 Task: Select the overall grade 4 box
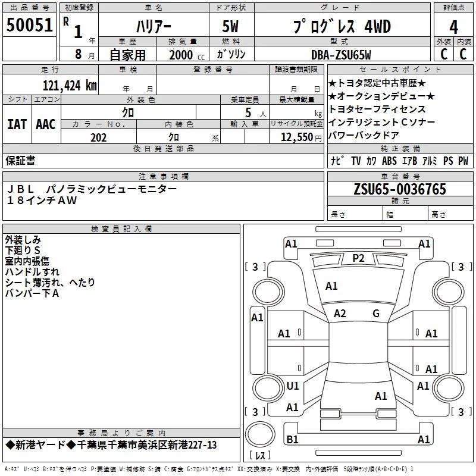[x=453, y=27]
